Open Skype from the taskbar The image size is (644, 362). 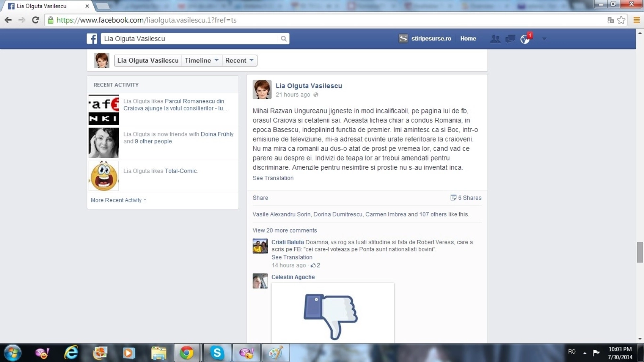(217, 353)
